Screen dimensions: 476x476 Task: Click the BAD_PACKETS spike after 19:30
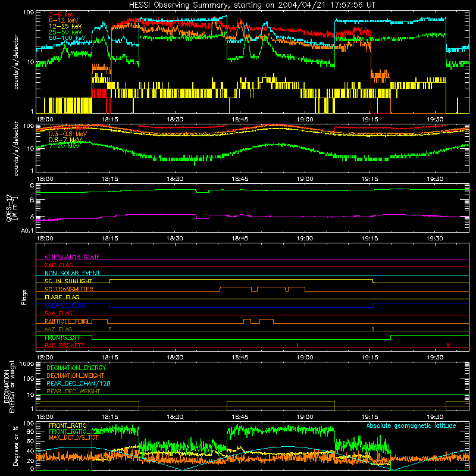point(448,345)
